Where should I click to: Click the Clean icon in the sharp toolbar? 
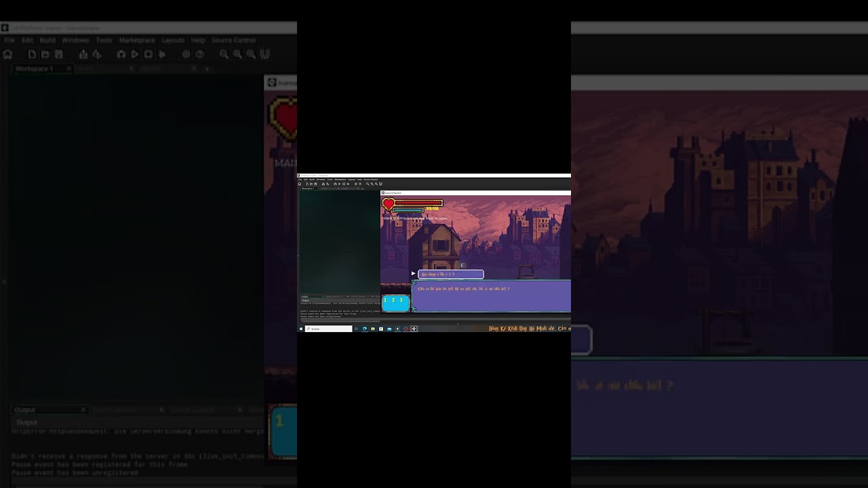click(x=348, y=184)
